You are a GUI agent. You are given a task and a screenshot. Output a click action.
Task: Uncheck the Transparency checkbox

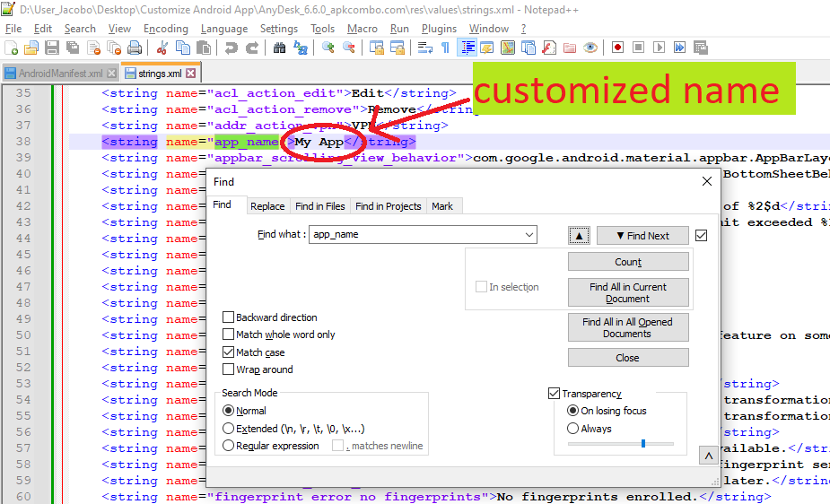[x=554, y=394]
